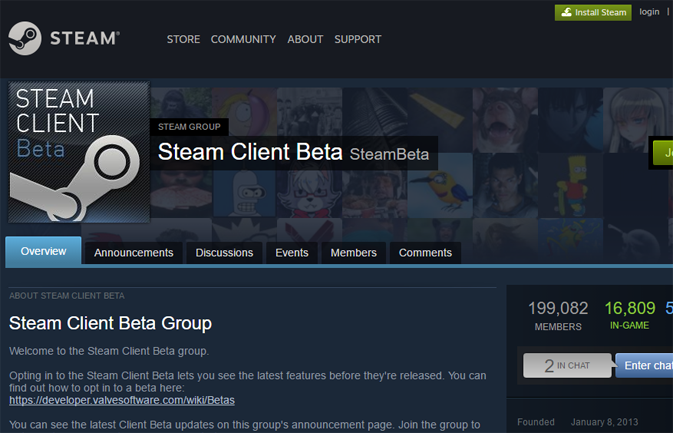Viewport: 673px width, 433px height.
Task: Switch to the Announcements tab
Action: tap(134, 253)
